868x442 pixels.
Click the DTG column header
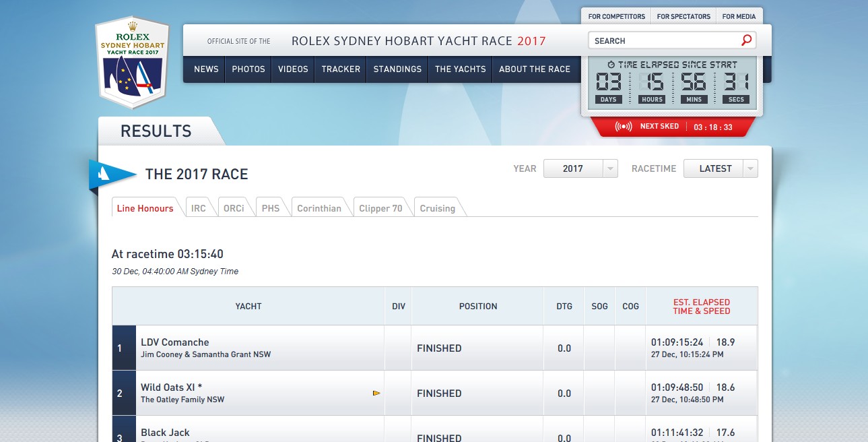point(564,306)
